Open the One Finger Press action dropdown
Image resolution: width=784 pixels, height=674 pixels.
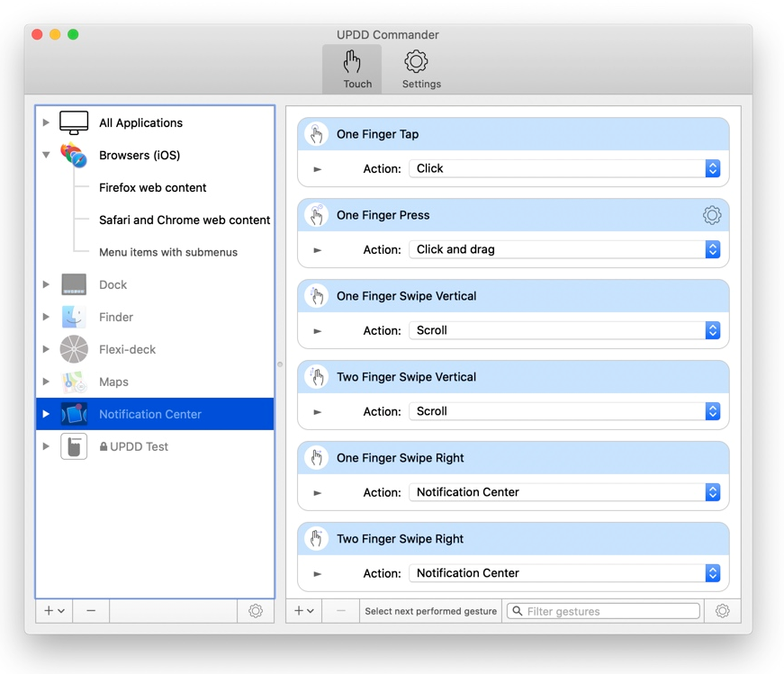[564, 249]
